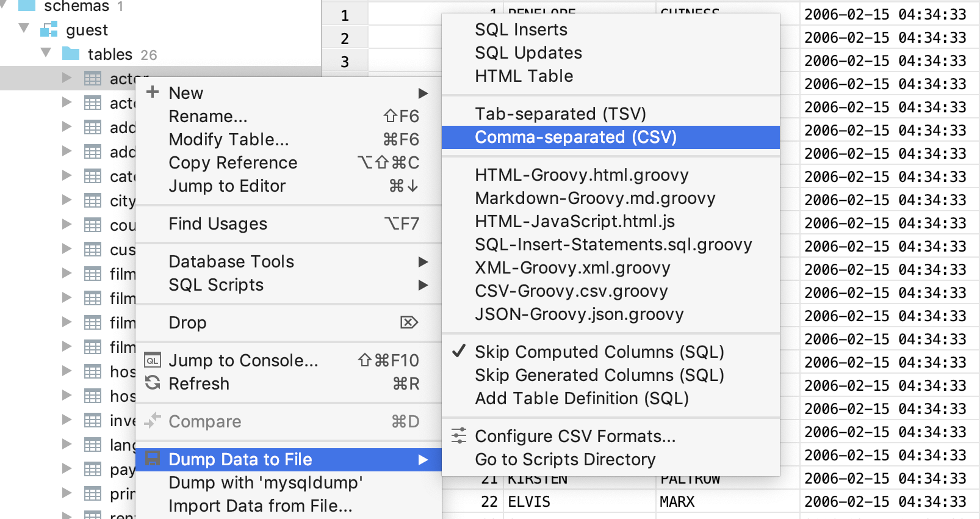
Task: Collapse the tables folder node
Action: [46, 53]
